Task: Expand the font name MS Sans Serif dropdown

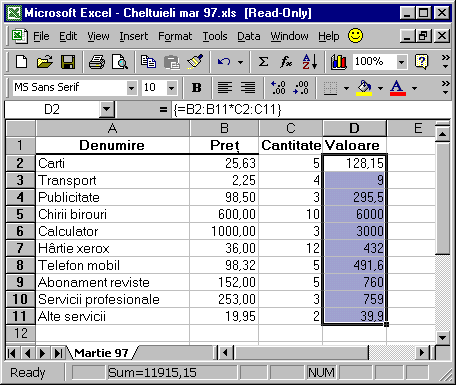Action: (x=132, y=88)
